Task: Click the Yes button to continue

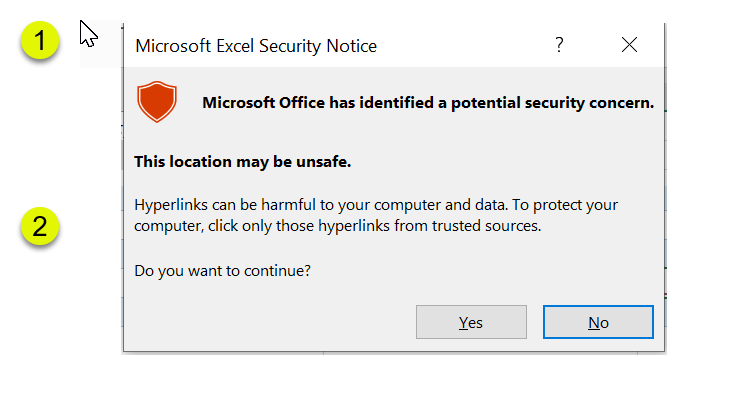Action: [471, 322]
